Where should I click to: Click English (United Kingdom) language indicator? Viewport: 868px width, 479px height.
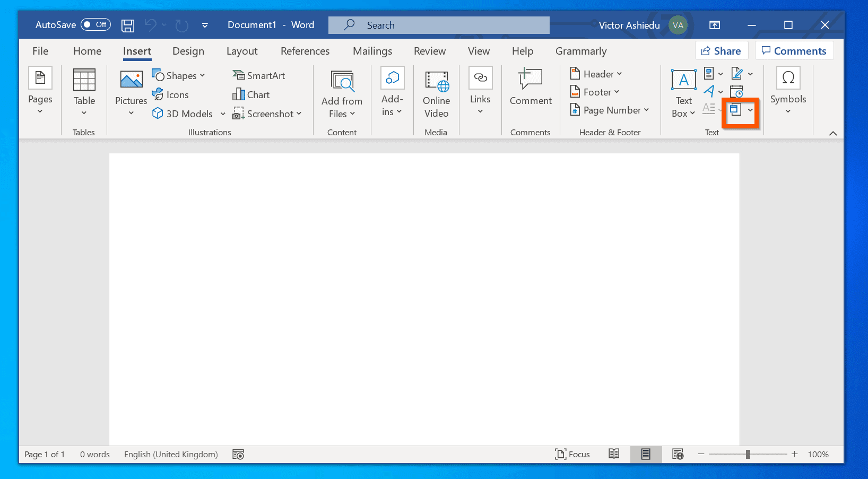(171, 454)
